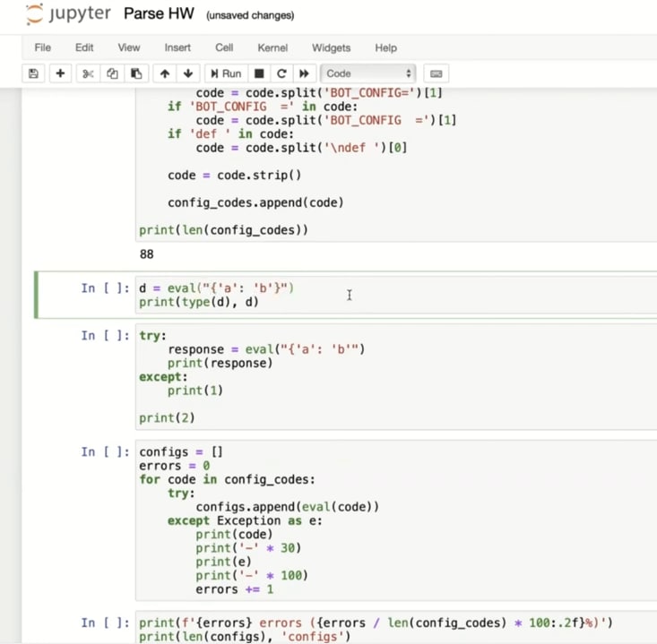Click the unsaved changes status text

pyautogui.click(x=250, y=15)
